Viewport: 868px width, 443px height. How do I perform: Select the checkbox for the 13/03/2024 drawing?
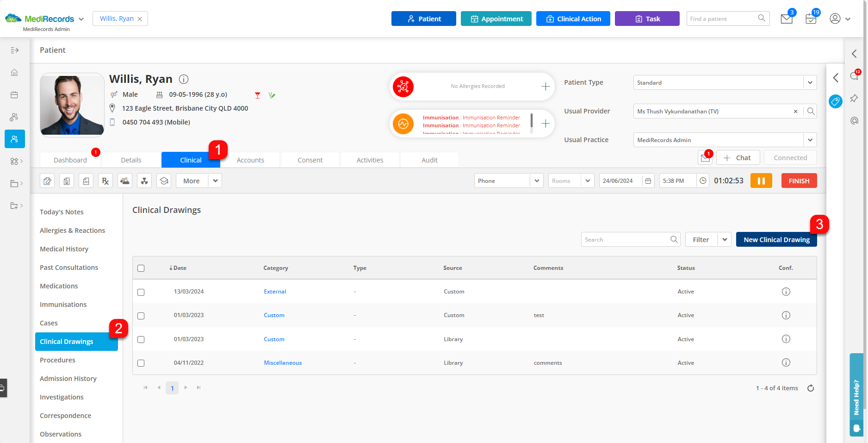coord(141,292)
